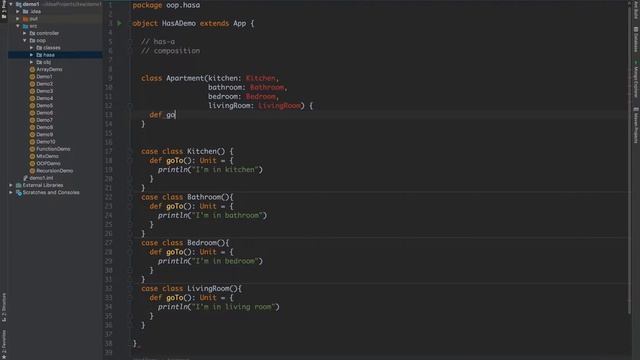The width and height of the screenshot is (640, 360).
Task: Click line number 38 in the gutter
Action: coord(109,343)
